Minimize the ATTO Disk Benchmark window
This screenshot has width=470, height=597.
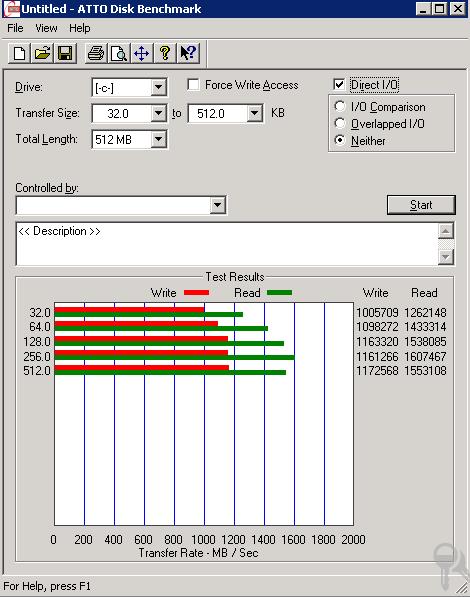[x=423, y=9]
